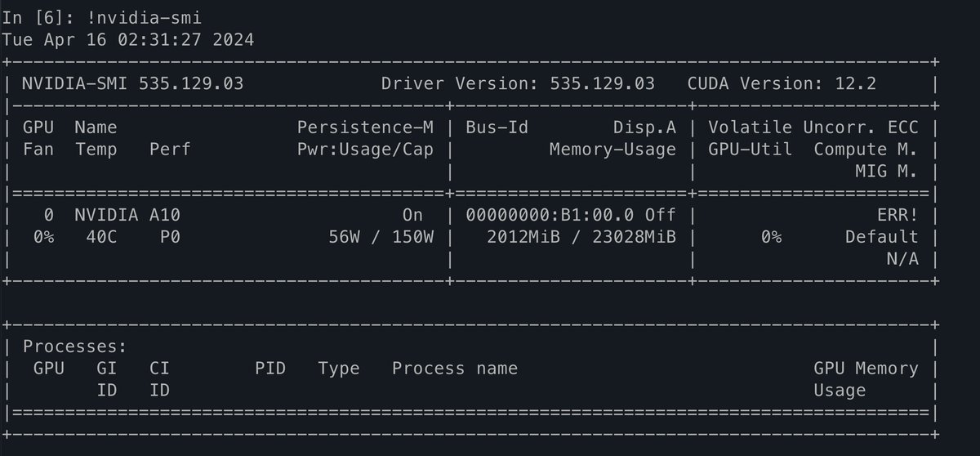Click the 40C temperature reading
980x456 pixels.
(101, 237)
